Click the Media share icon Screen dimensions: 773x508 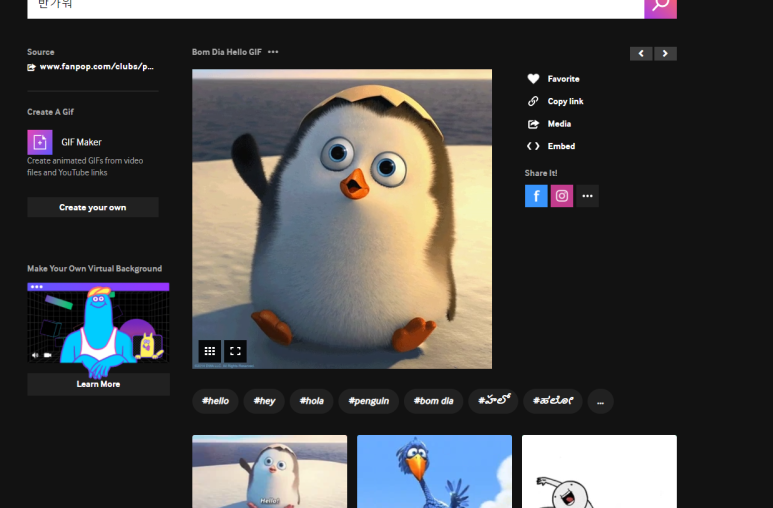(x=533, y=124)
